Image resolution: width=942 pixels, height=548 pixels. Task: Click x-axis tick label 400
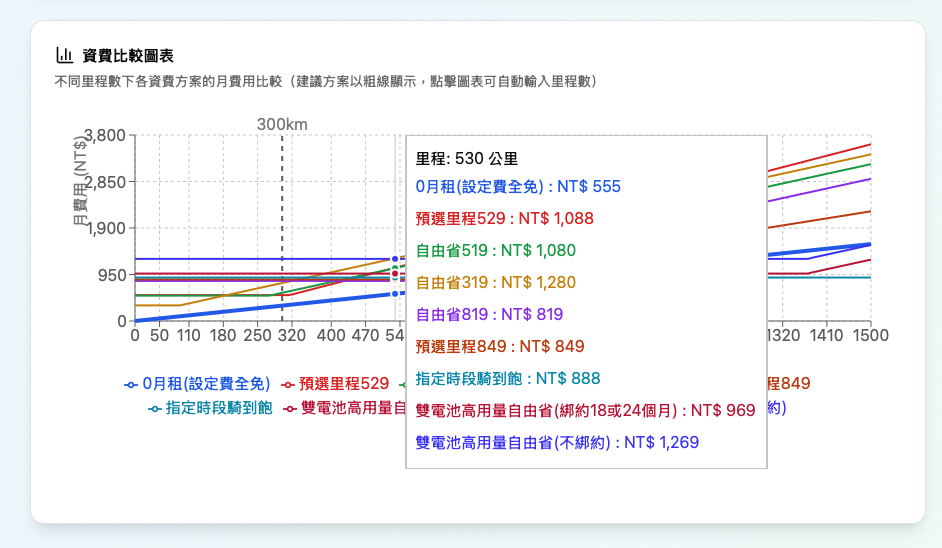click(x=330, y=335)
